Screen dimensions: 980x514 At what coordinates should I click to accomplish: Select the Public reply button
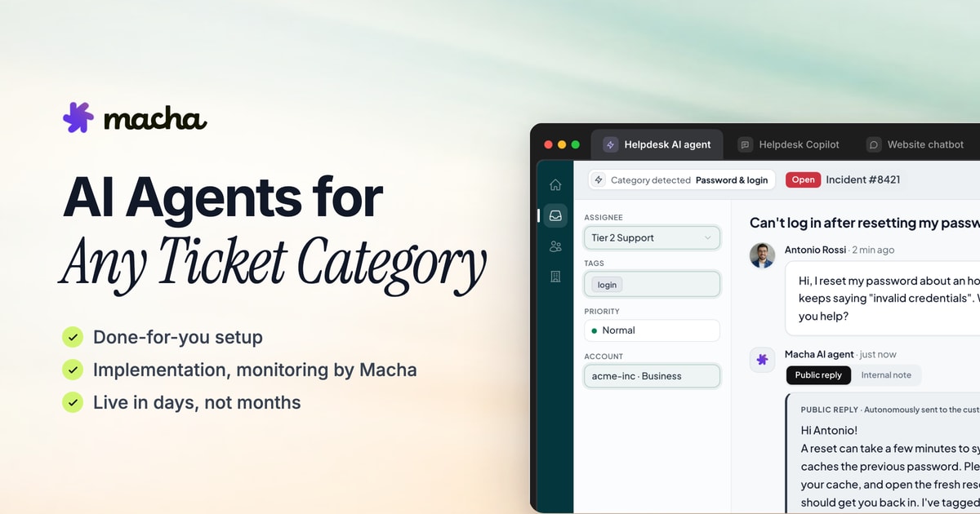[818, 375]
